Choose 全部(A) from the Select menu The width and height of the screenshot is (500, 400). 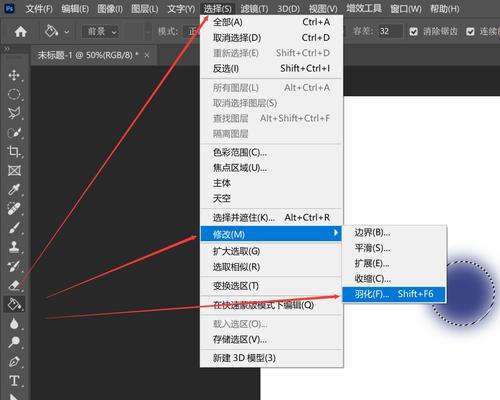point(272,22)
